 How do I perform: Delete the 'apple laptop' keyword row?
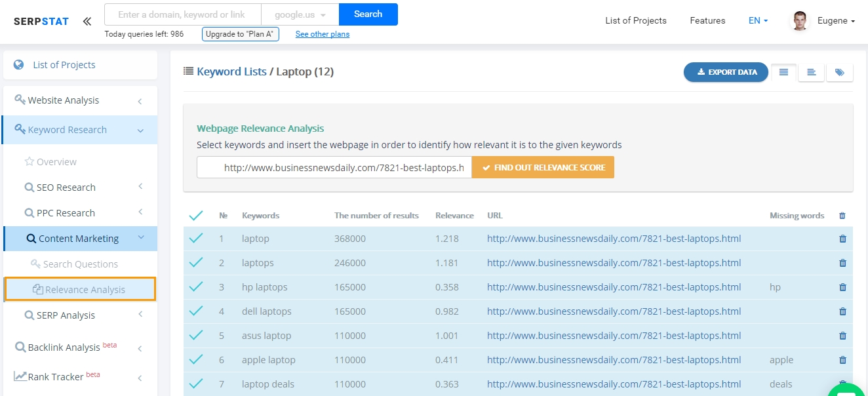842,360
